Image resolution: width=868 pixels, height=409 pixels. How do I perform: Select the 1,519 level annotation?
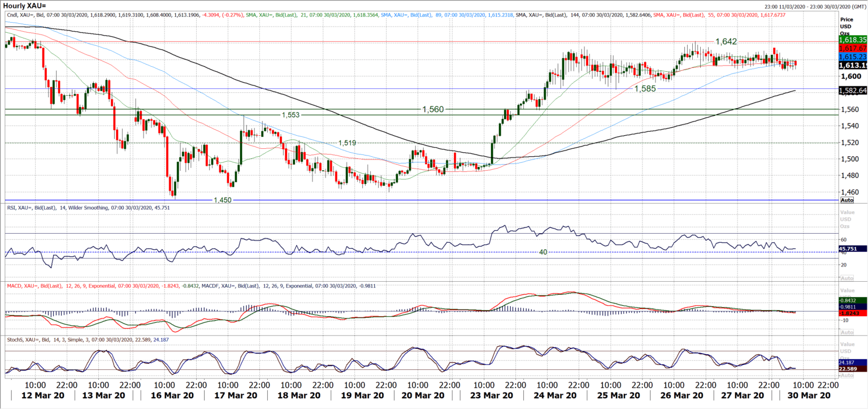[x=347, y=143]
